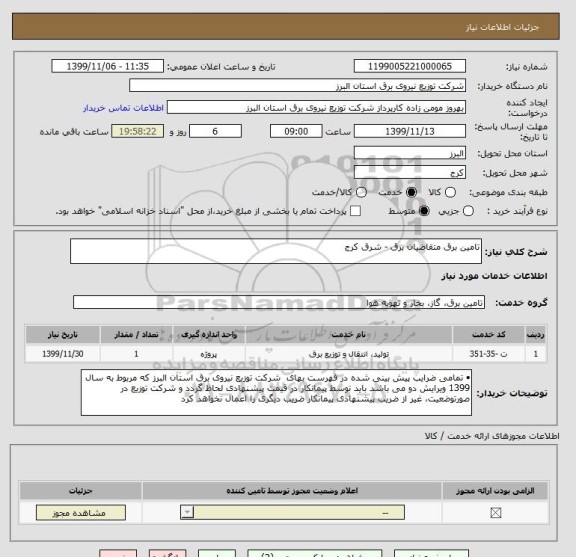Image resolution: width=576 pixels, height=557 pixels.
Task: Choose the متوسط purchase type radio
Action: tap(424, 211)
